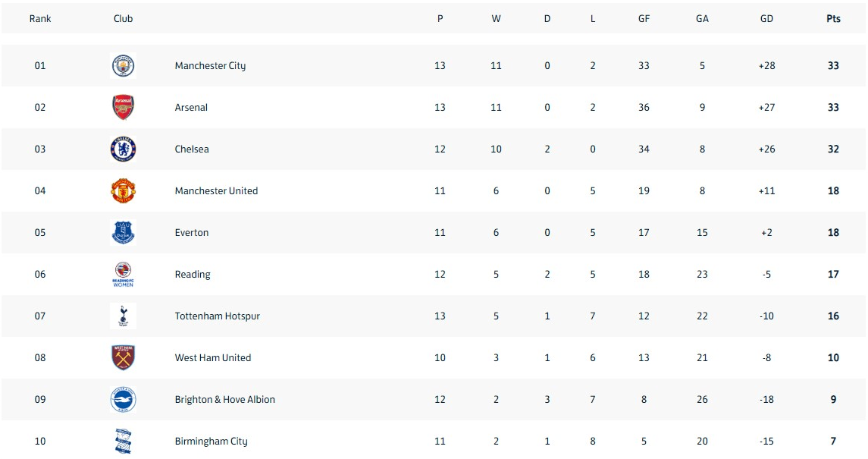This screenshot has height=459, width=868.
Task: Click the Tottenham Hotspur cockerel crest
Action: (x=123, y=316)
